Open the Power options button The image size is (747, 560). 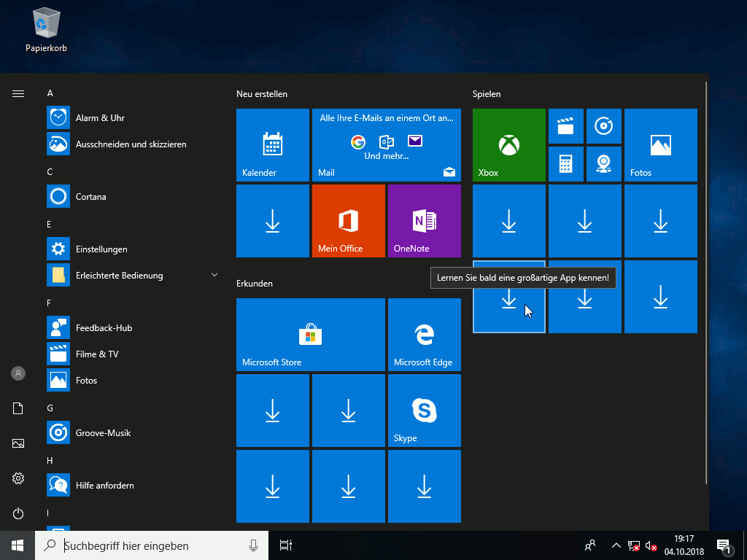pos(18,513)
